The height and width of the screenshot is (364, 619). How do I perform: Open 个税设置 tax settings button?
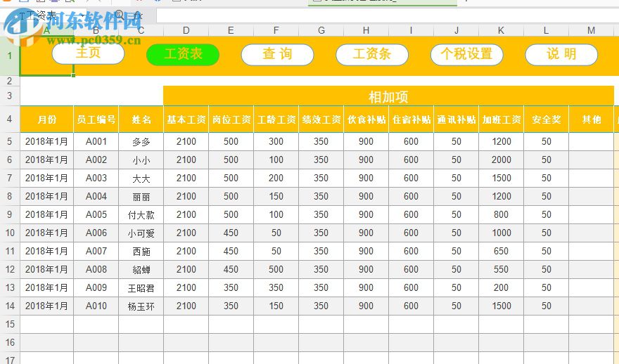tap(466, 54)
